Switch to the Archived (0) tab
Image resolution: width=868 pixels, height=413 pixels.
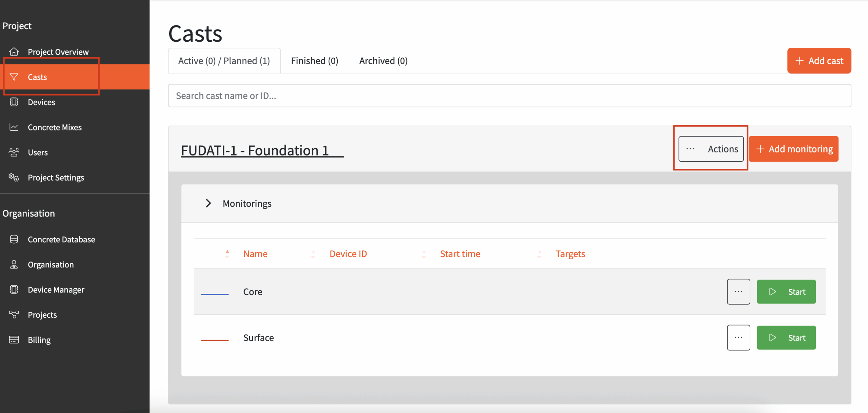point(383,61)
